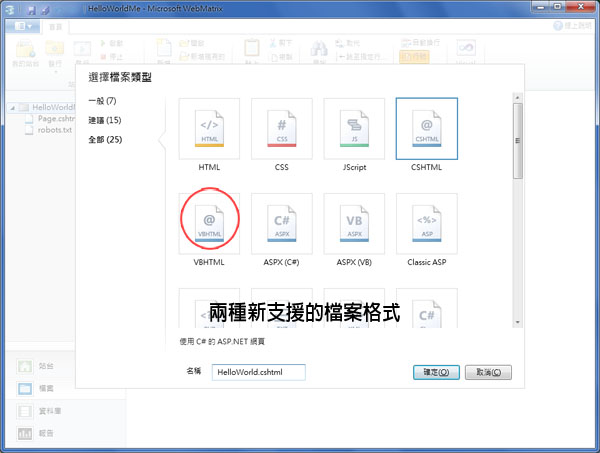Show the 建議 (15) file type category
The height and width of the screenshot is (453, 600).
pyautogui.click(x=104, y=120)
